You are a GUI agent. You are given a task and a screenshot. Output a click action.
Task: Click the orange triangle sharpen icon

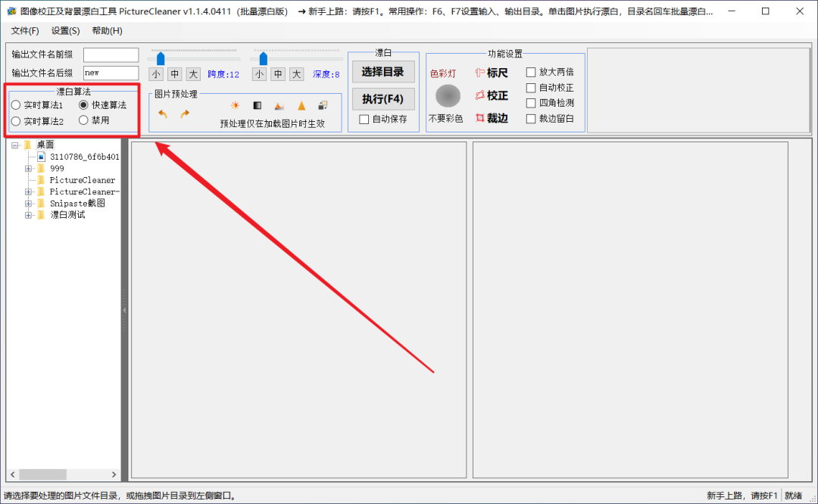(x=301, y=106)
